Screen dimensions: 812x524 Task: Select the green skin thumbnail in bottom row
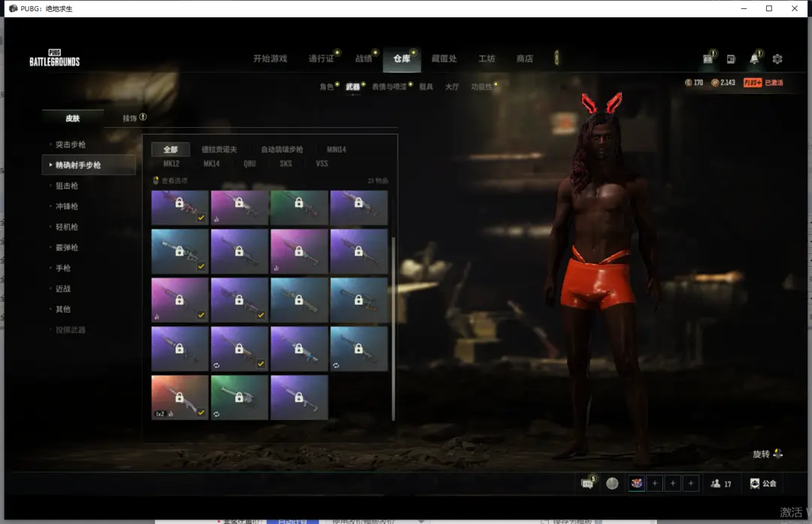click(239, 397)
